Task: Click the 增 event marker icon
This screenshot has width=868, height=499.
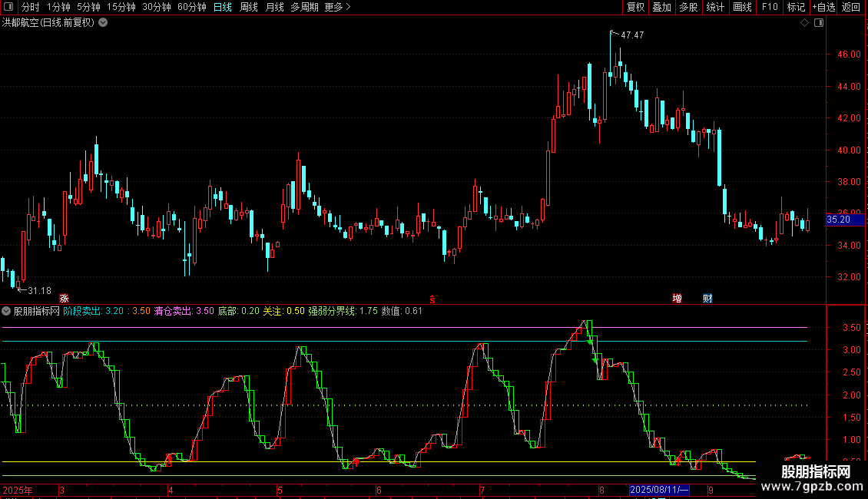Action: [x=677, y=298]
